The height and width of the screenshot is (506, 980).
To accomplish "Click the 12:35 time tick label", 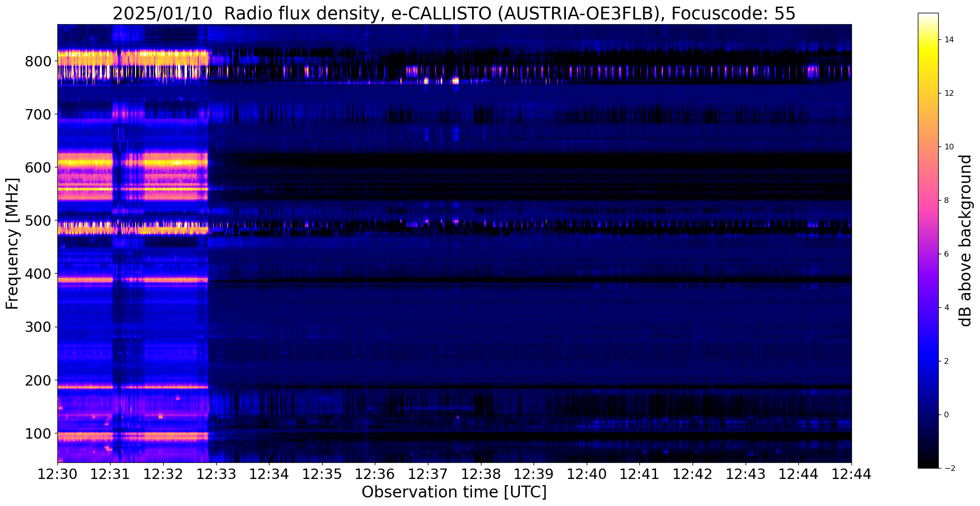I will 322,474.
